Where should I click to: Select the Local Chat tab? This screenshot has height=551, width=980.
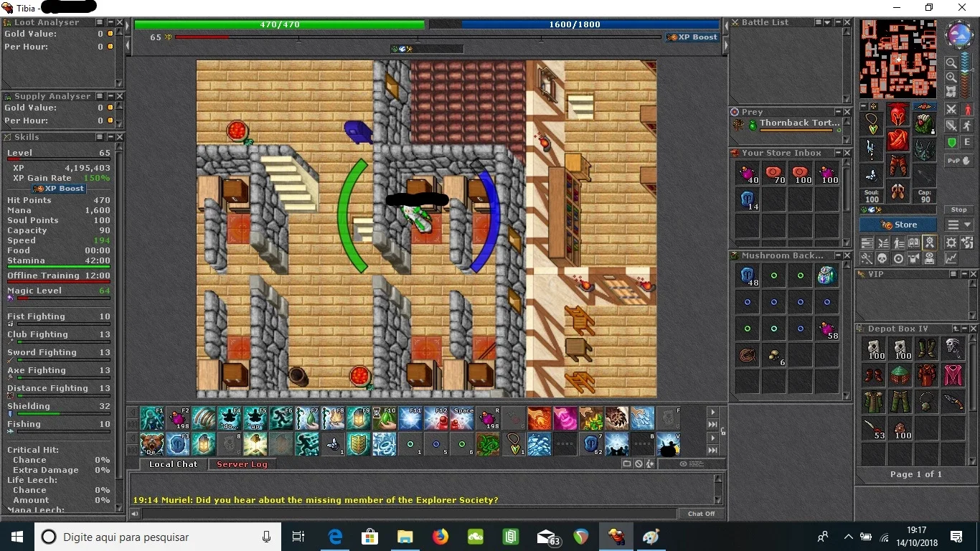click(x=173, y=464)
